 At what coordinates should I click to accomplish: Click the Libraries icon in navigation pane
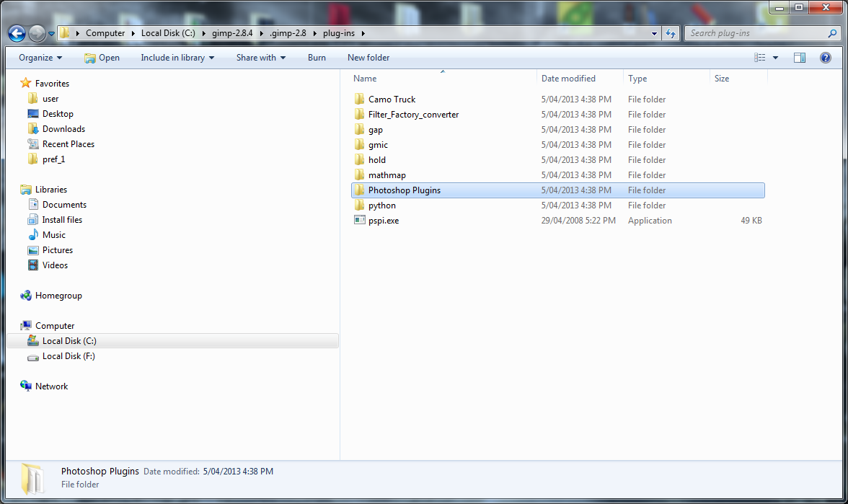pyautogui.click(x=25, y=189)
